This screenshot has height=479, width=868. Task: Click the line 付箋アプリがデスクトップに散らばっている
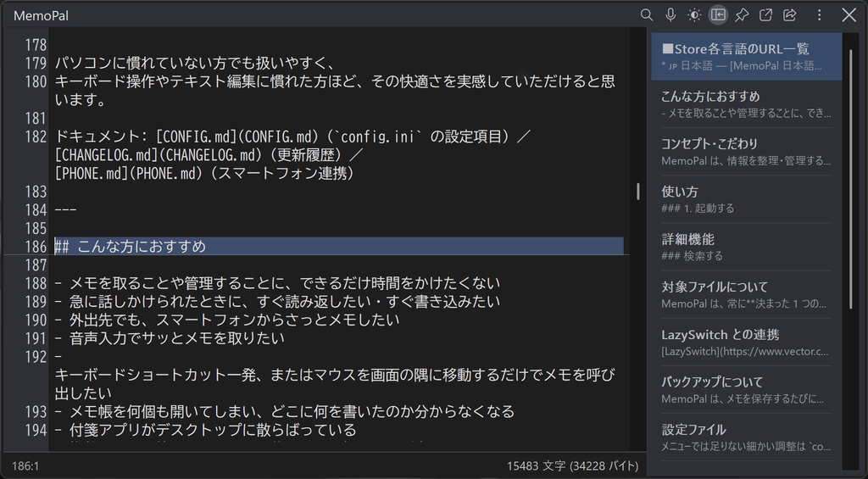205,431
